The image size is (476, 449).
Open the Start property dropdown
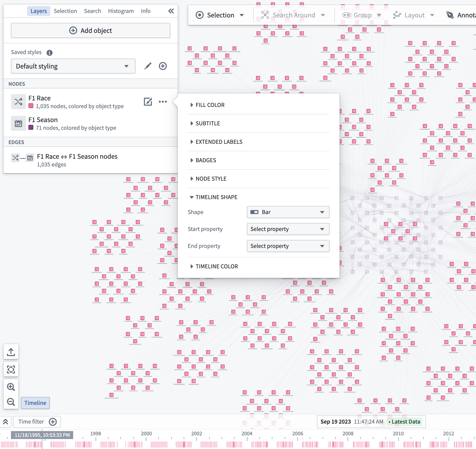(288, 229)
